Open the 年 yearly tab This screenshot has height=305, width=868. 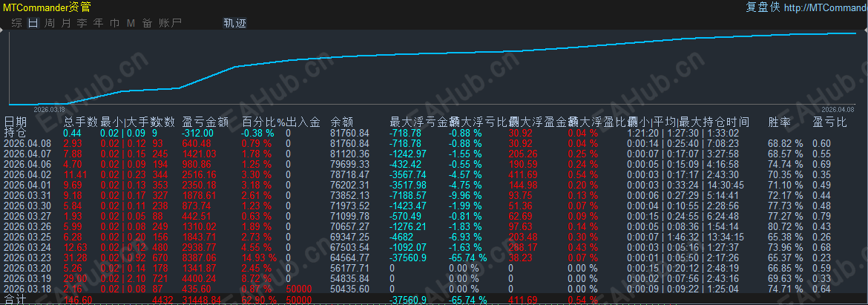[x=99, y=23]
